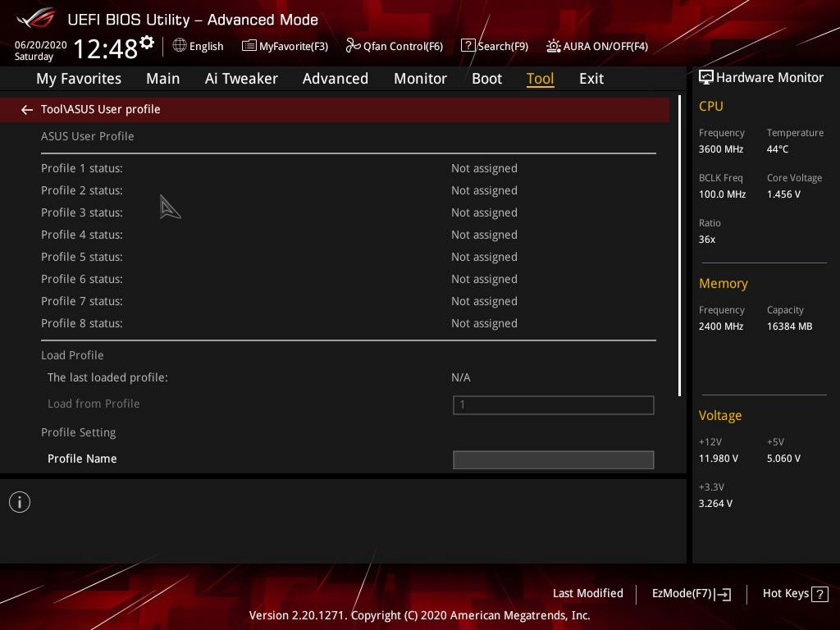
Task: Click CPU frequency 3600 MHz value
Action: 721,149
